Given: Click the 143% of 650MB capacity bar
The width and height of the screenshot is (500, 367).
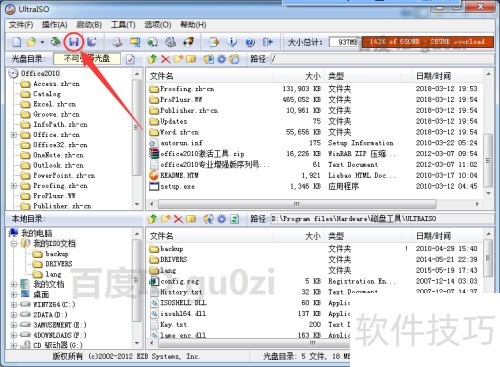Looking at the screenshot, I should pos(428,42).
